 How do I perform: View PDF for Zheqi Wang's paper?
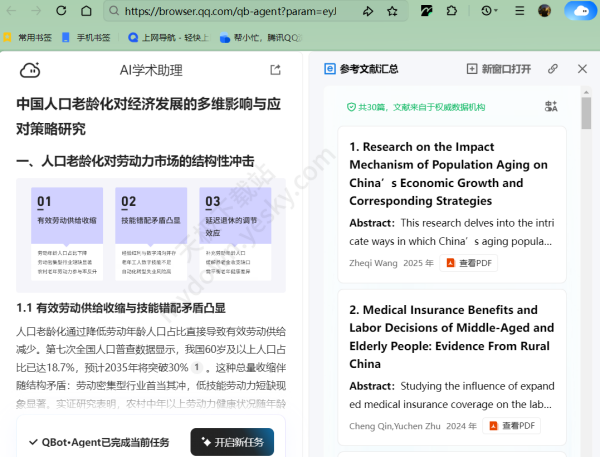(469, 263)
